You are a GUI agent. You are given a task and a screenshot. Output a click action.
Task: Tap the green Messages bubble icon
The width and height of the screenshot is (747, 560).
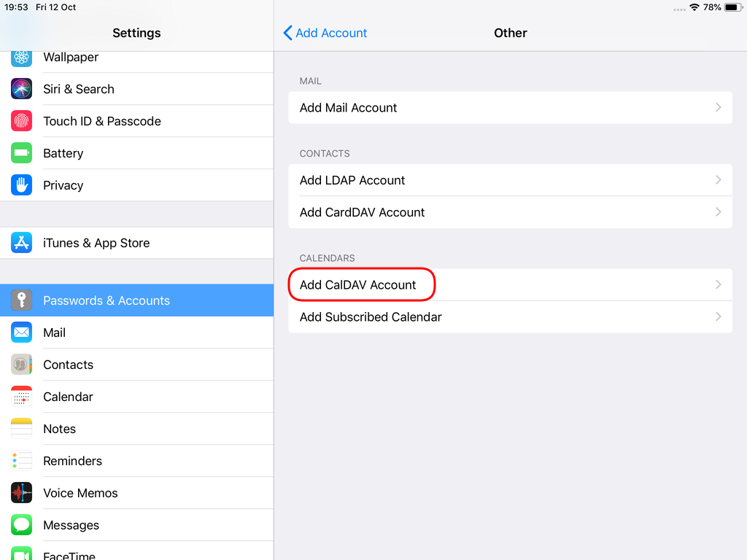(21, 525)
